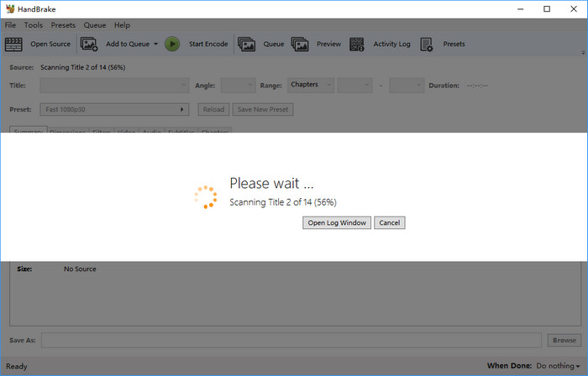Expand the toolbar overflow arrow
Screen dimensions: 588x376
click(x=583, y=52)
